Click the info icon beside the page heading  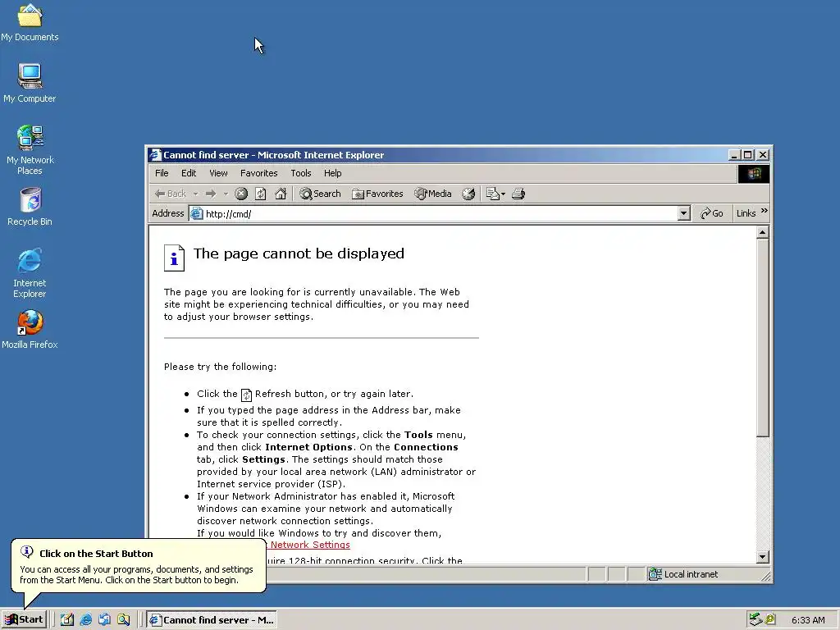(x=174, y=258)
